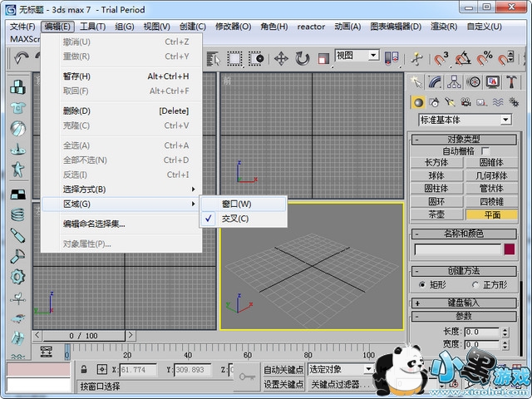Select the 矩形 creation method

tap(422, 284)
